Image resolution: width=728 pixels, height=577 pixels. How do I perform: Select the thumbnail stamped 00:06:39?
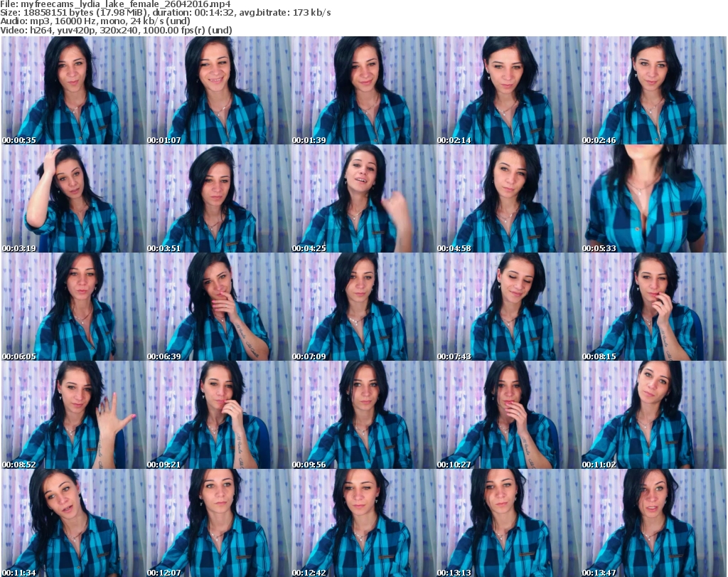click(219, 307)
